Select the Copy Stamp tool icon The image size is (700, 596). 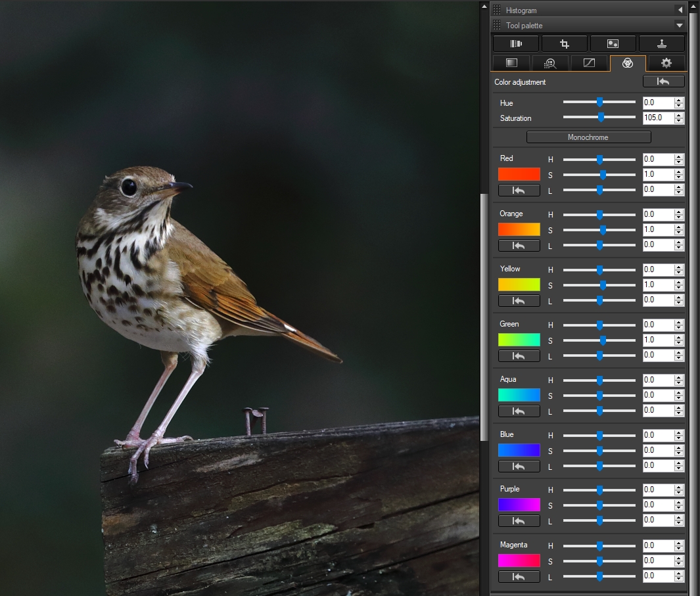[662, 43]
